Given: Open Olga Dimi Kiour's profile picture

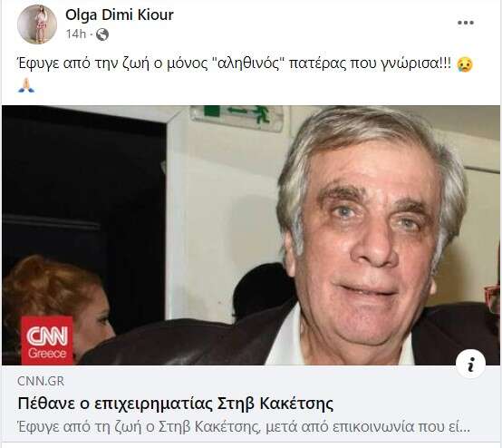Looking at the screenshot, I should click(x=37, y=24).
